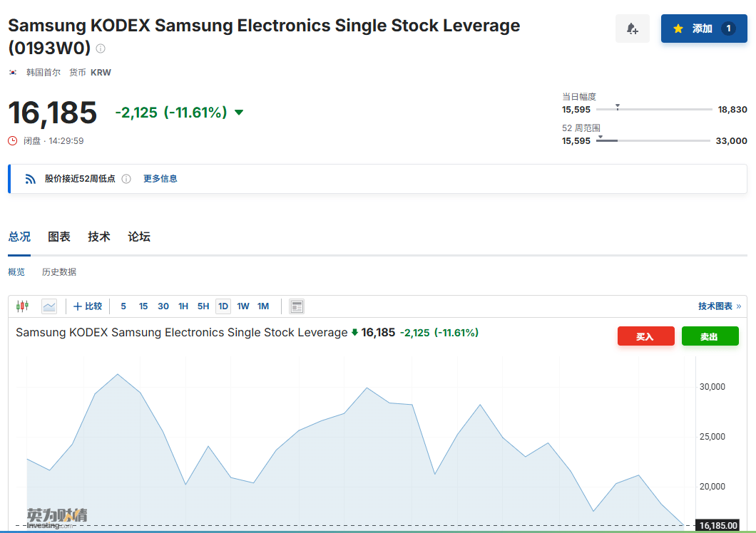This screenshot has width=756, height=533.
Task: Select the 5H chart interval
Action: click(203, 306)
